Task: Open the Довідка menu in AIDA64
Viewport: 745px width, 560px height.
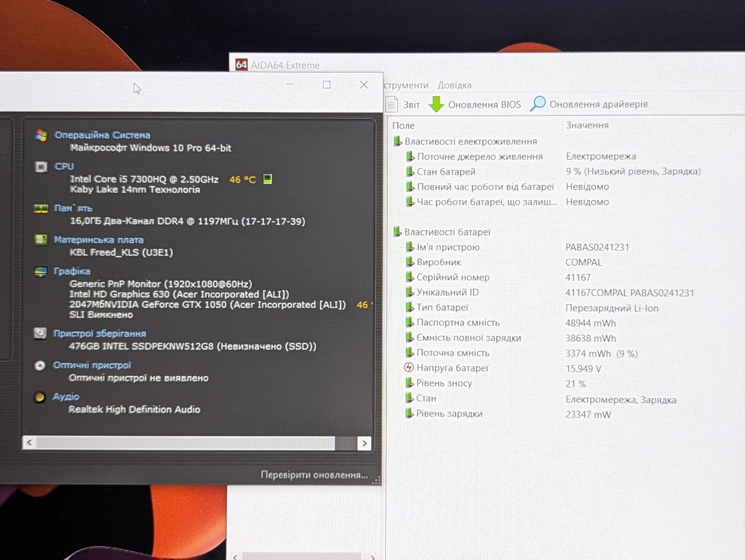Action: pyautogui.click(x=455, y=85)
